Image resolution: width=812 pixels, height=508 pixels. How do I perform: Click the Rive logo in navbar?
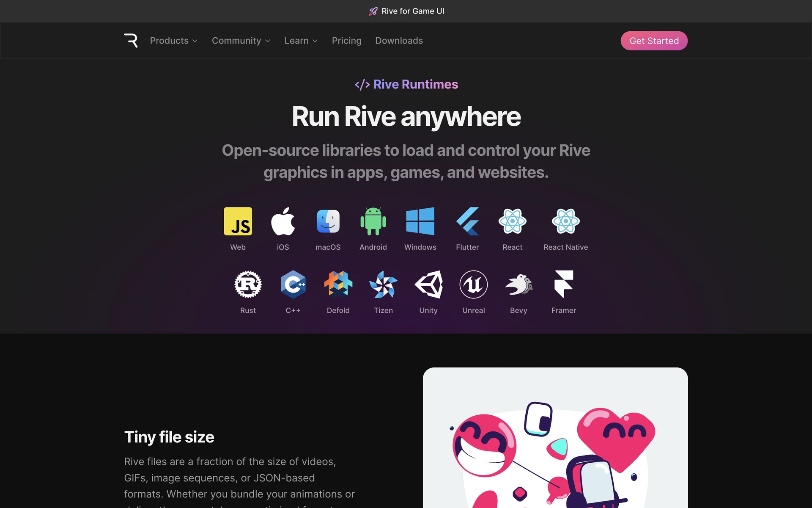(x=131, y=41)
